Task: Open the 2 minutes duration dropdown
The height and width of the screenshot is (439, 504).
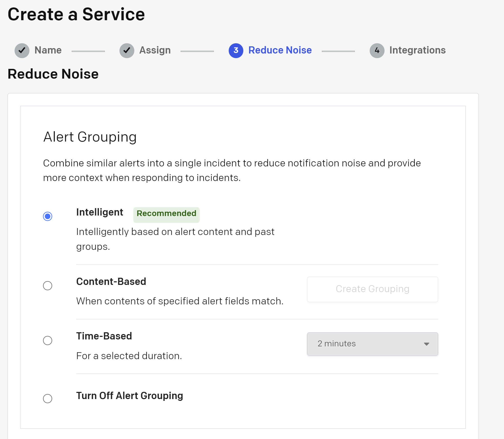Action: pos(372,344)
